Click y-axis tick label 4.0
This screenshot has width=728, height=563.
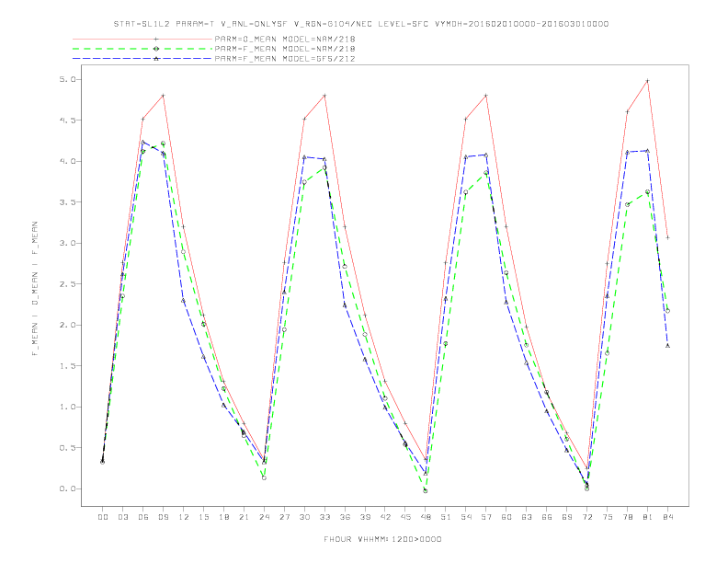[x=67, y=161]
